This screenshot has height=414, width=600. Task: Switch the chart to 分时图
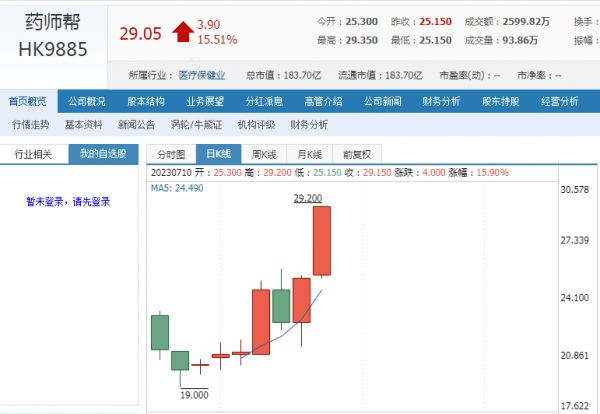[173, 154]
